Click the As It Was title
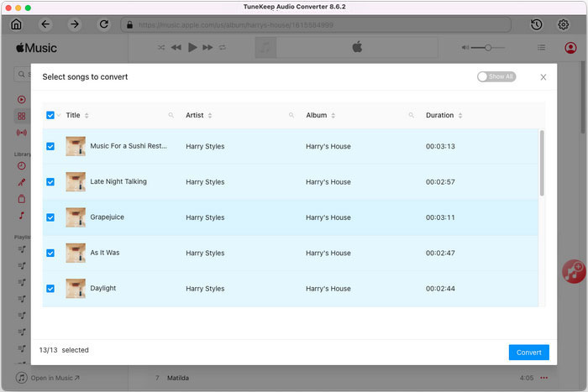 [105, 253]
